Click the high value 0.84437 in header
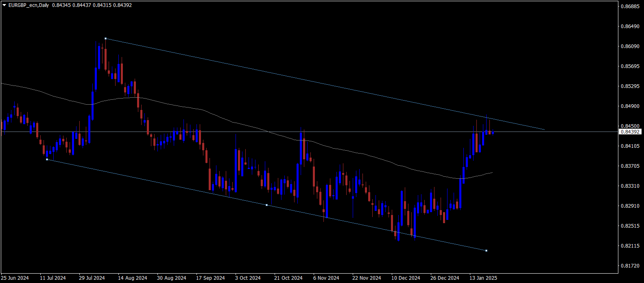This screenshot has width=644, height=283. click(81, 5)
